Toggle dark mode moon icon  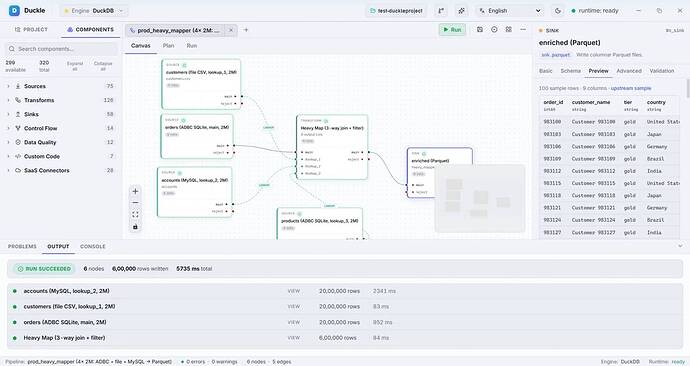(558, 11)
